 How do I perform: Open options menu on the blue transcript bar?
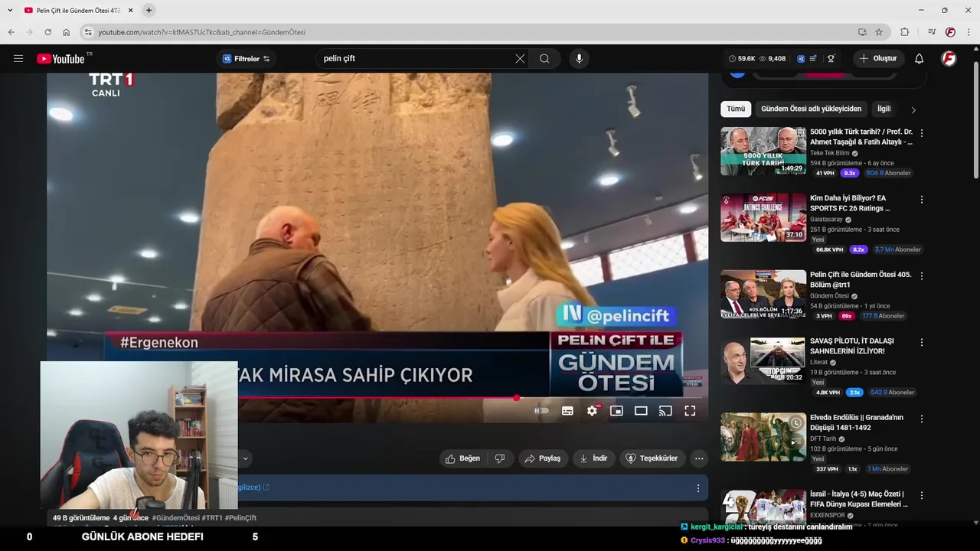(x=697, y=488)
